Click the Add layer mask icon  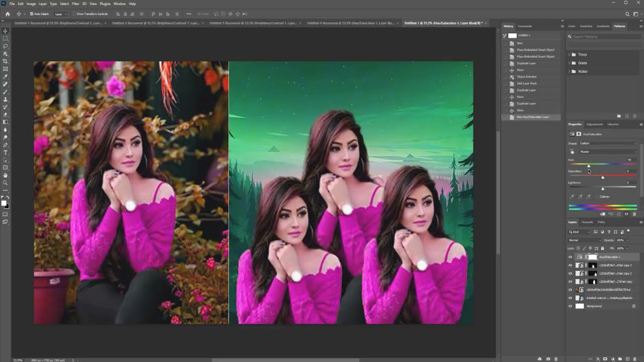[605, 359]
